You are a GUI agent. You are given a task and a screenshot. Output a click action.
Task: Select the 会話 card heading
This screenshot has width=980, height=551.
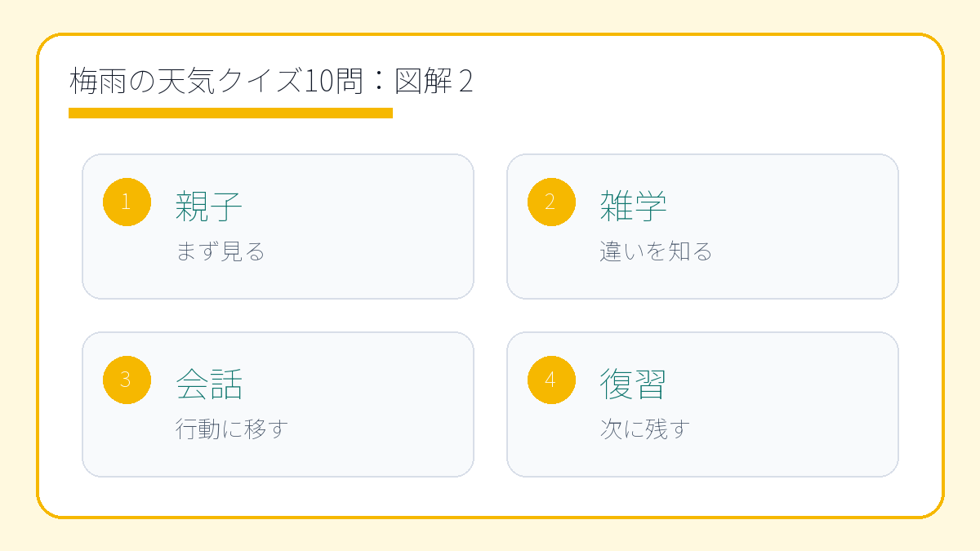point(209,384)
